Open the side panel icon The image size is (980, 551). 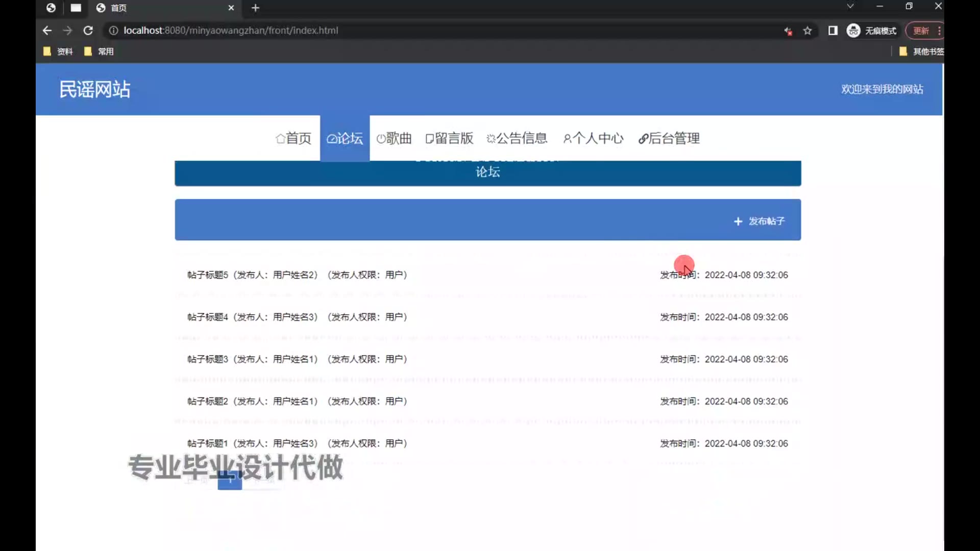pos(833,31)
